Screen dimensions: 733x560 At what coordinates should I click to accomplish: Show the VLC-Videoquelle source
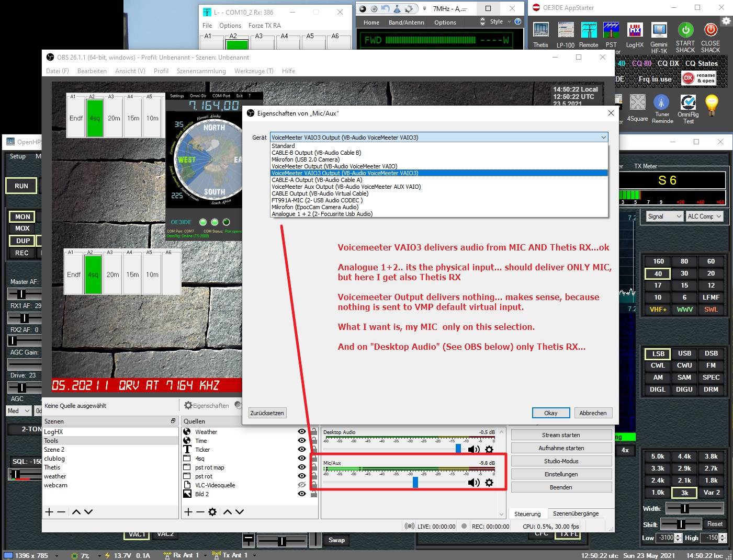[301, 485]
